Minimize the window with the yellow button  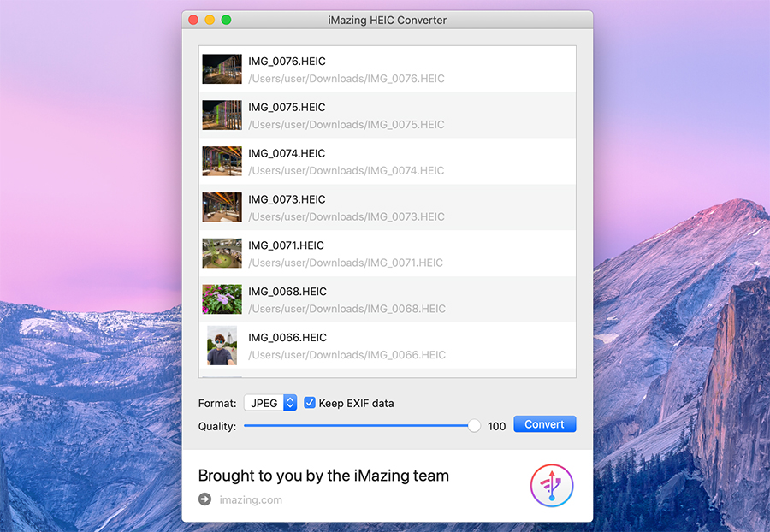click(210, 20)
